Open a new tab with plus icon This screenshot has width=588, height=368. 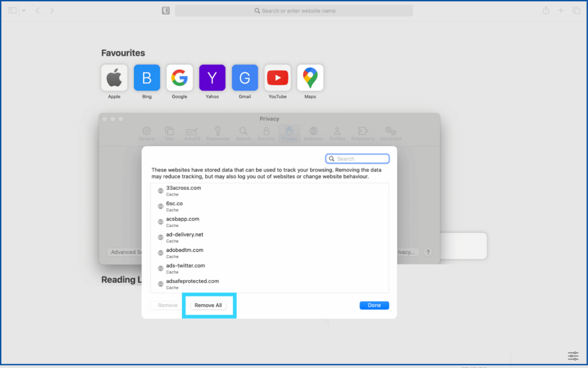(561, 11)
